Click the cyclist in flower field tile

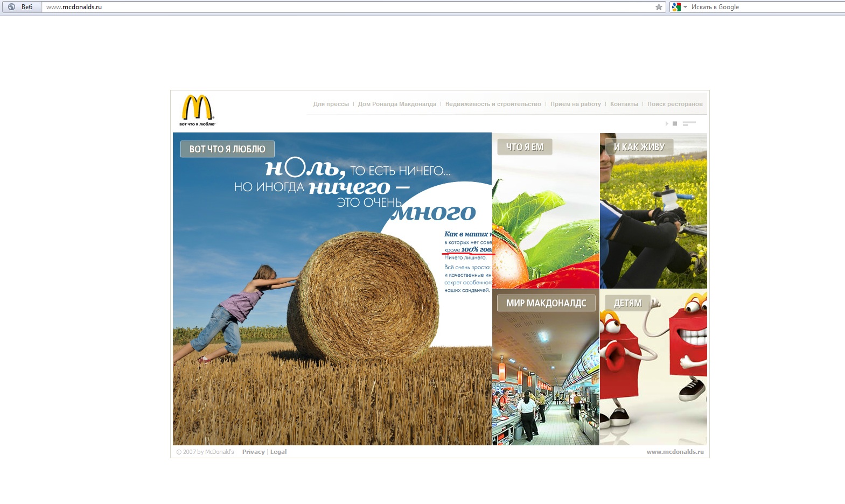point(653,211)
